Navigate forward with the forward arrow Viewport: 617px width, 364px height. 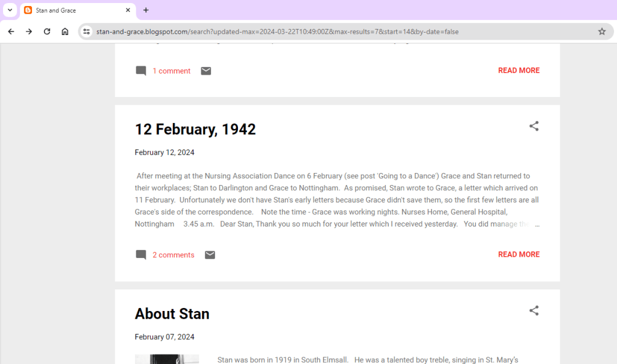(29, 31)
